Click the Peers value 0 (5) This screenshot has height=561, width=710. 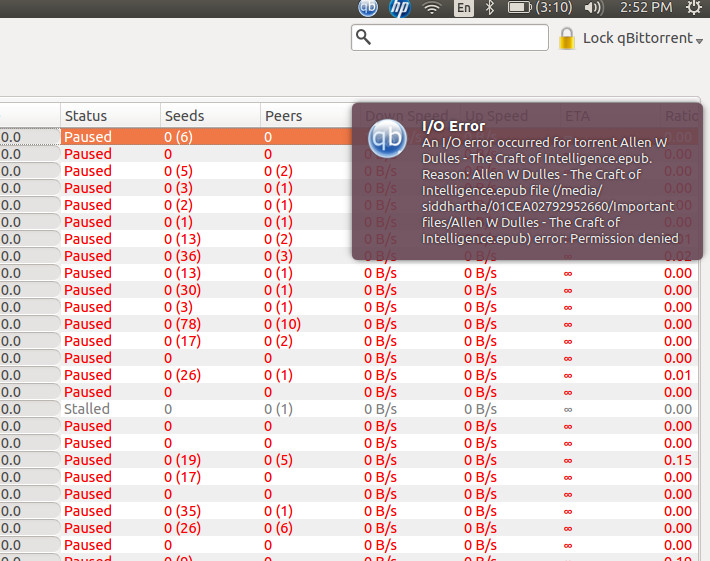(278, 460)
